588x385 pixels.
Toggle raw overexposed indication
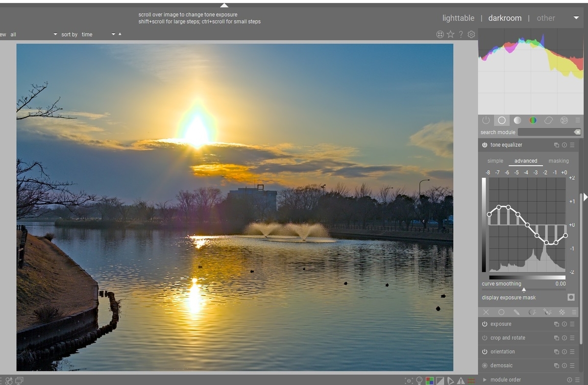point(429,381)
